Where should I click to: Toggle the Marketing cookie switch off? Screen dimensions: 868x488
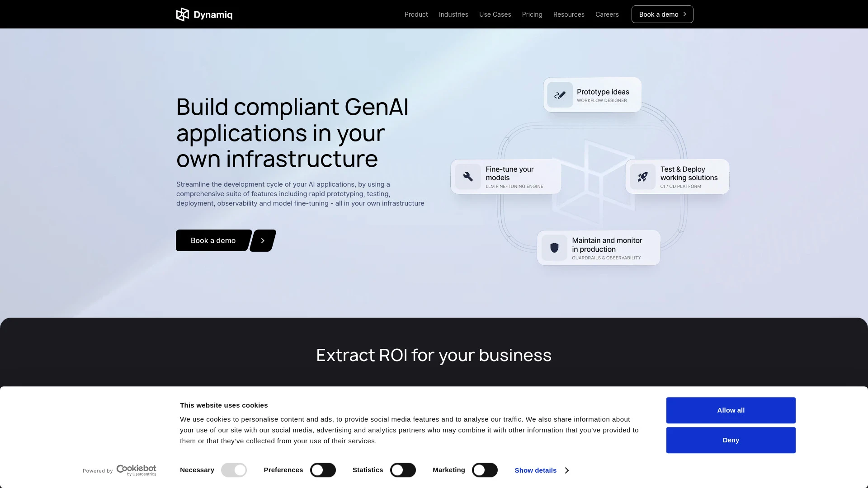click(485, 470)
